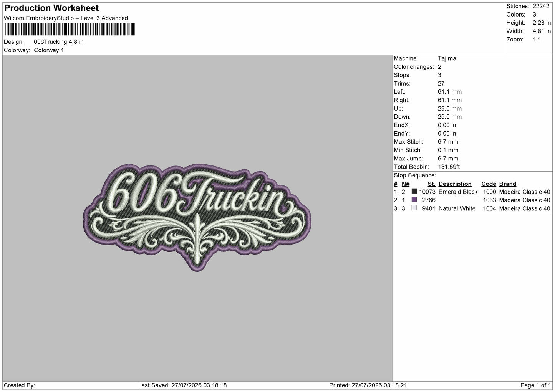Image resolution: width=555 pixels, height=392 pixels.
Task: Click the Right value '61.1 mm'
Action: (x=450, y=100)
